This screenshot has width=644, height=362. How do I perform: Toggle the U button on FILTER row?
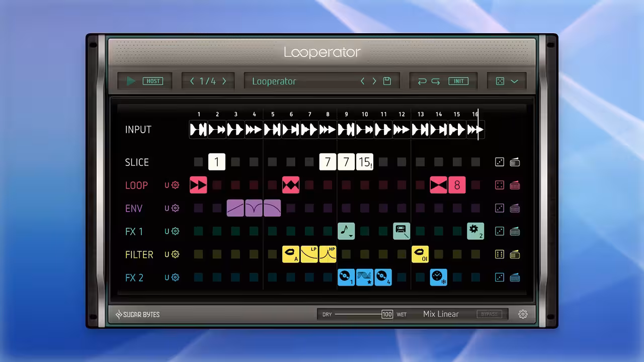pos(167,254)
